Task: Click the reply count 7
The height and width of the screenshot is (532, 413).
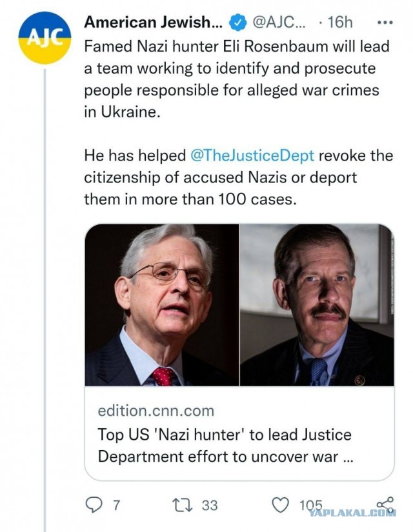Action: pyautogui.click(x=116, y=506)
